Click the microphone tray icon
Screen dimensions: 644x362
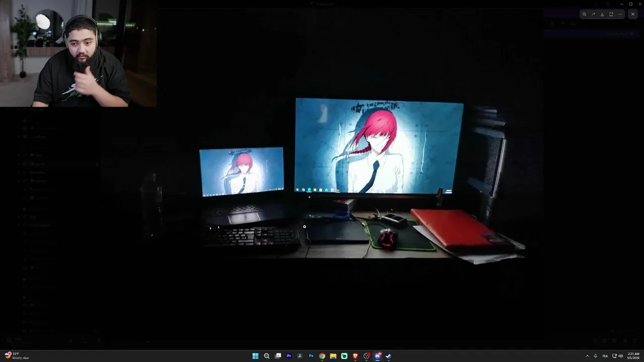[x=596, y=356]
